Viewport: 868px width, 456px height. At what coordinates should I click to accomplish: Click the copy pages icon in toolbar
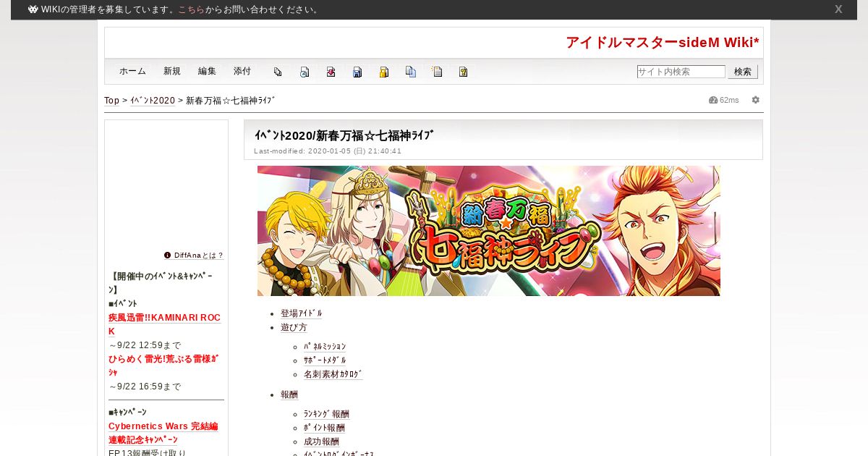click(278, 72)
